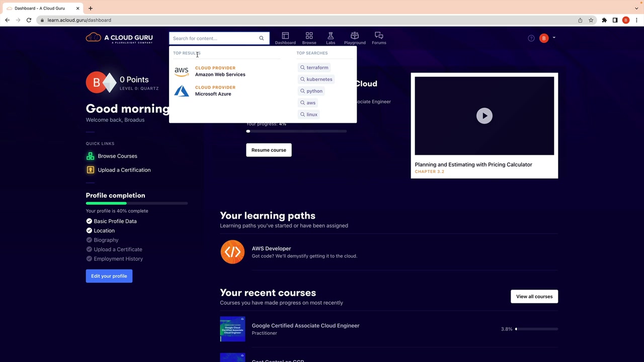Open Google Certified Associate Cloud Engineer course
Viewport: 644px width, 362px height.
[305, 326]
